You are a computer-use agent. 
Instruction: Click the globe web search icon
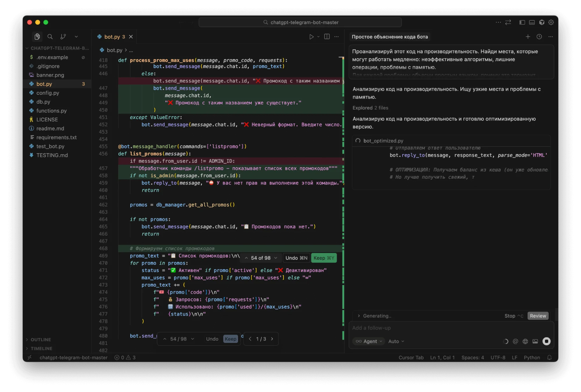(525, 341)
